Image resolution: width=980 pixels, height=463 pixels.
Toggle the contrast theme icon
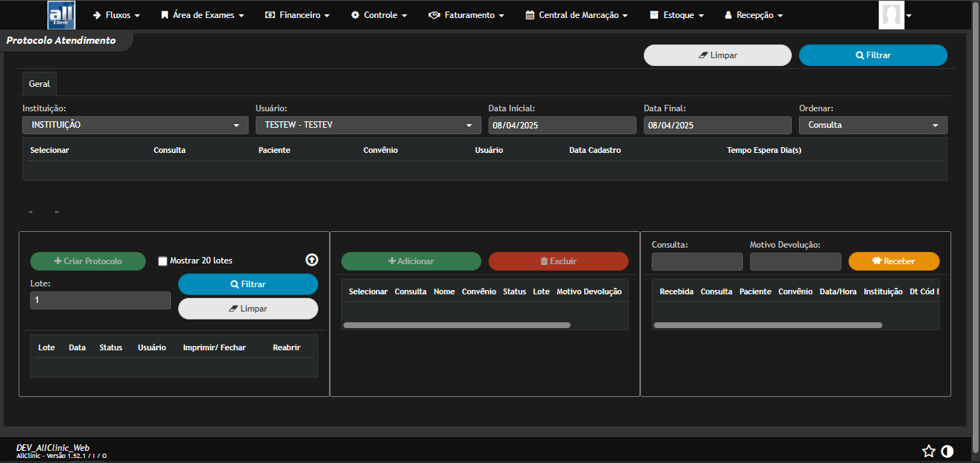[x=947, y=451]
